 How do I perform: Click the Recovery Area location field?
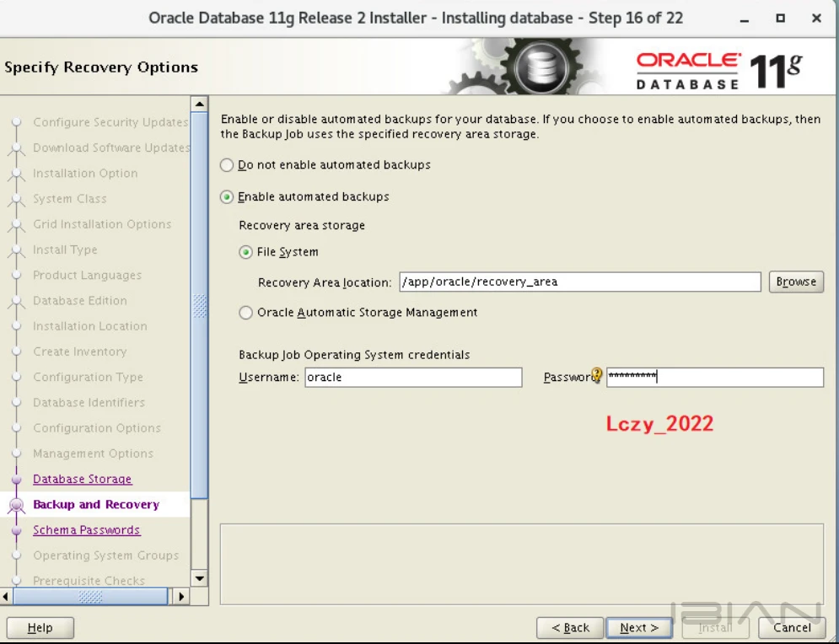tap(580, 282)
